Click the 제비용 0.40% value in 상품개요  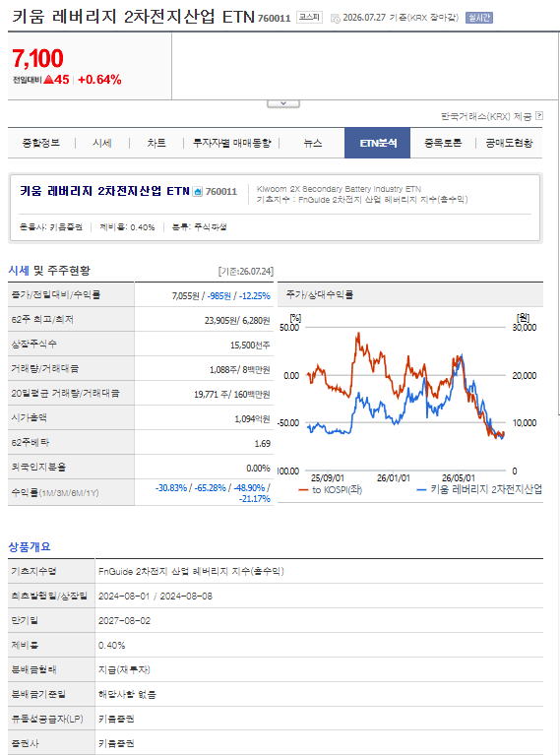coord(112,645)
